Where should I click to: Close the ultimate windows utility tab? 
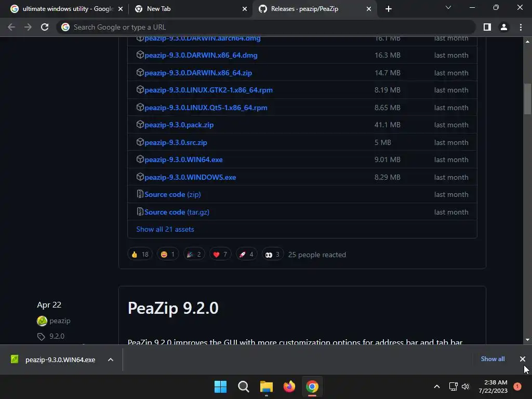[121, 9]
